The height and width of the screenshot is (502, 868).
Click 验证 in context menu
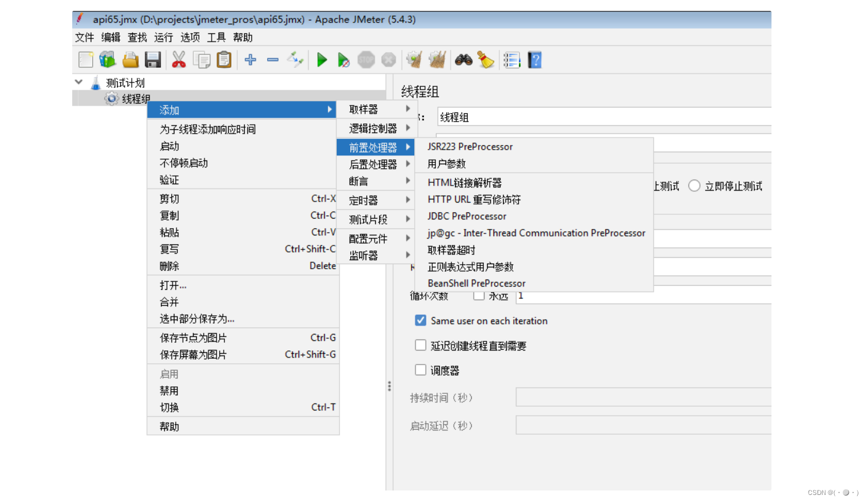tap(243, 180)
